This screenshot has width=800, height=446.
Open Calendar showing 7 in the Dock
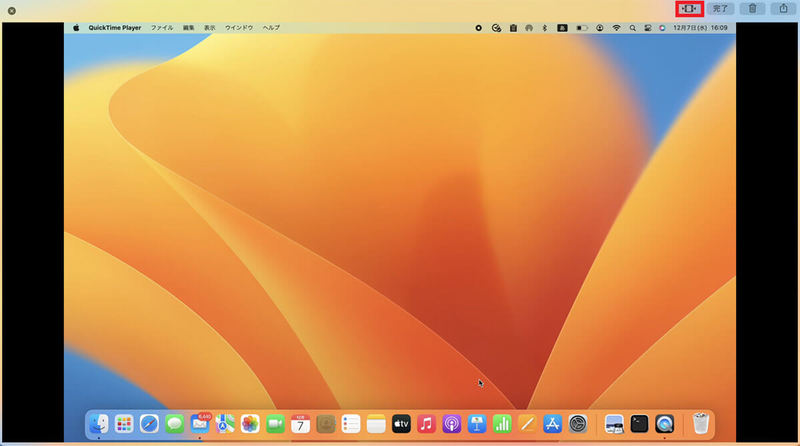301,424
